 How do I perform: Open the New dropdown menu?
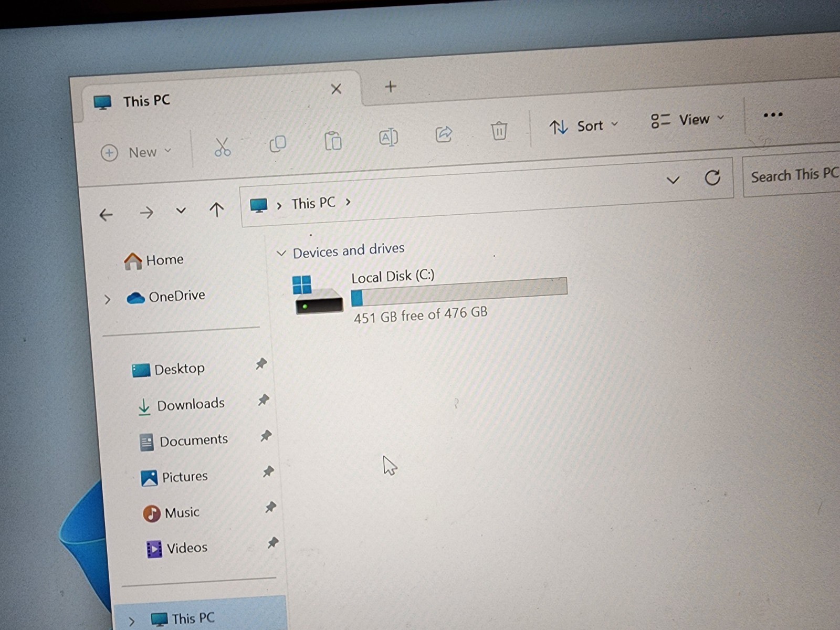click(136, 152)
